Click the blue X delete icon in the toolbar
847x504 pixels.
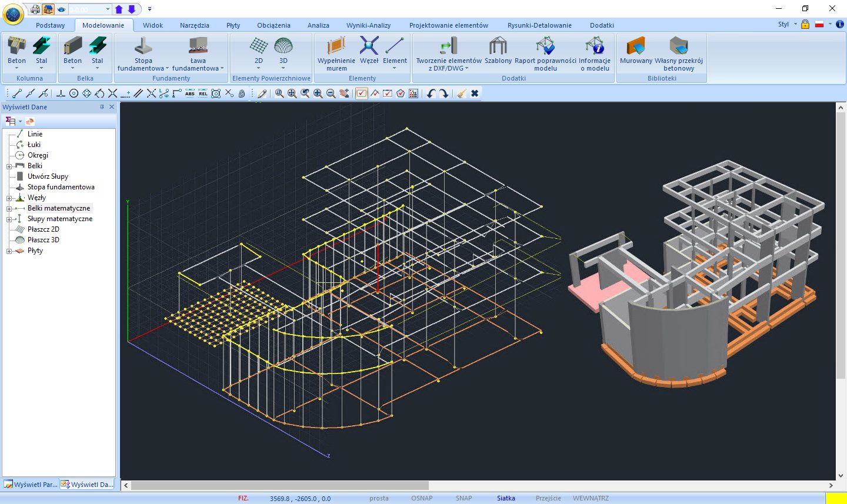click(475, 94)
